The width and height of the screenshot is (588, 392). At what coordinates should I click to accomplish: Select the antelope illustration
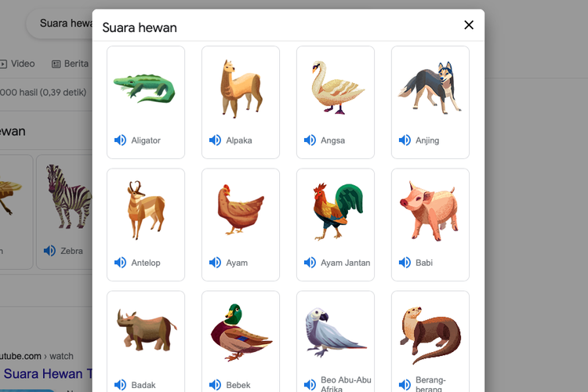(x=146, y=210)
